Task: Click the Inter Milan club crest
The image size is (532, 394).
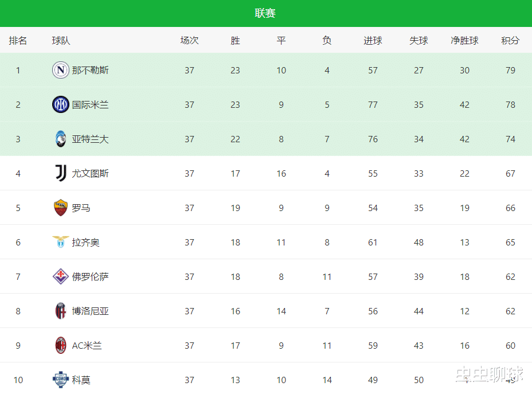Action: (x=61, y=104)
